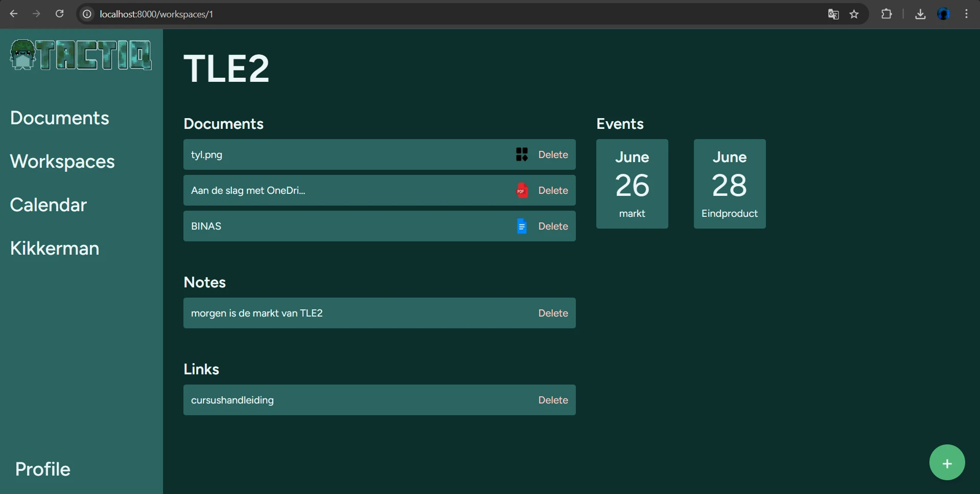The height and width of the screenshot is (494, 980).
Task: Open the Profile page
Action: (x=42, y=469)
